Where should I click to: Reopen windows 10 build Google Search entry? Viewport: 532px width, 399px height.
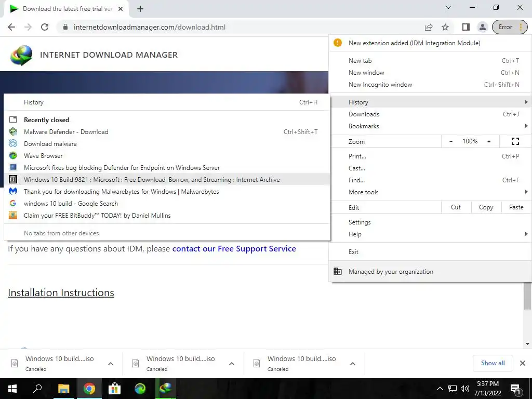[x=167, y=203]
